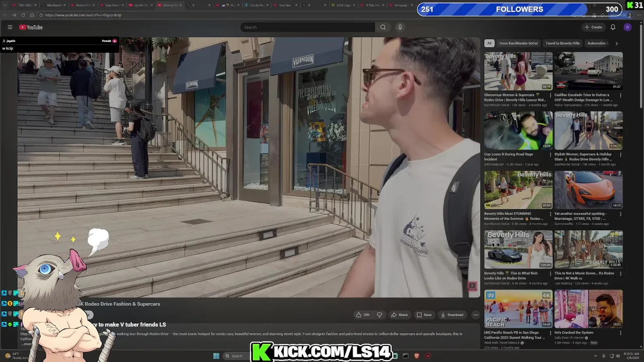644x362 pixels.
Task: Click the search magnifier button
Action: [383, 27]
